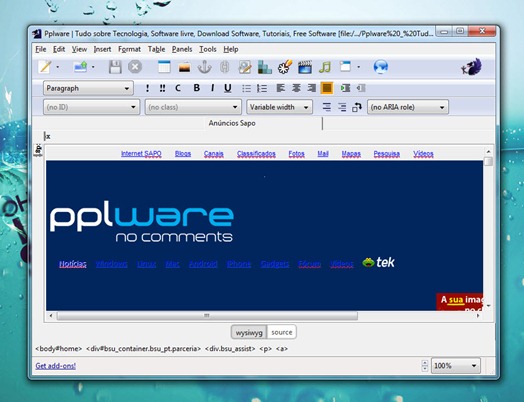This screenshot has width=524, height=402.
Task: Click the Get add-ons! link
Action: pyautogui.click(x=55, y=366)
